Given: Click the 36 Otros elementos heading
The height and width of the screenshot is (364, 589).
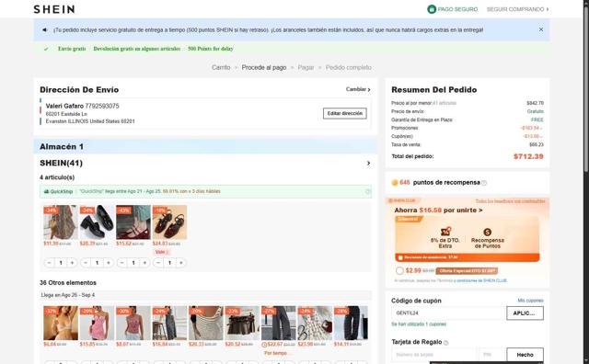Looking at the screenshot, I should point(68,282).
